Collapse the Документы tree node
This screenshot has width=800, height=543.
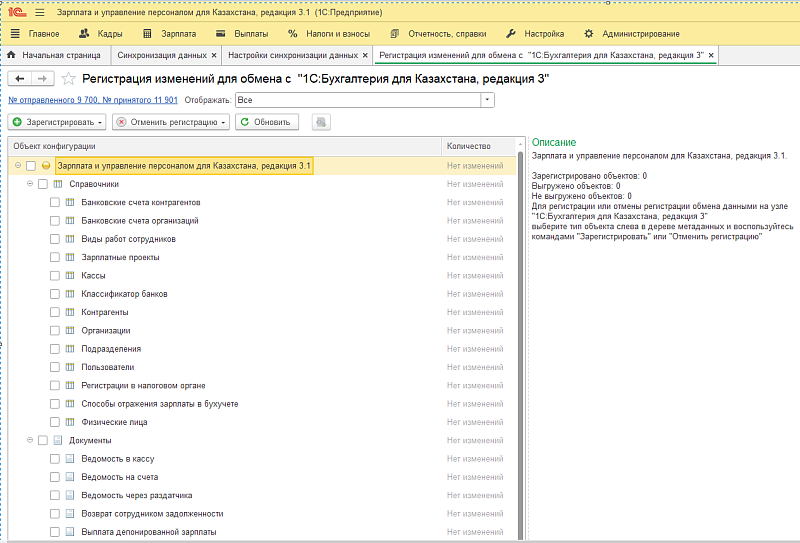pyautogui.click(x=30, y=440)
